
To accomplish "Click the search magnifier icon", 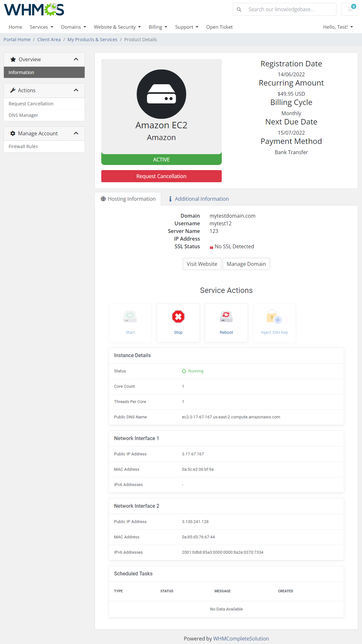I will [x=239, y=10].
